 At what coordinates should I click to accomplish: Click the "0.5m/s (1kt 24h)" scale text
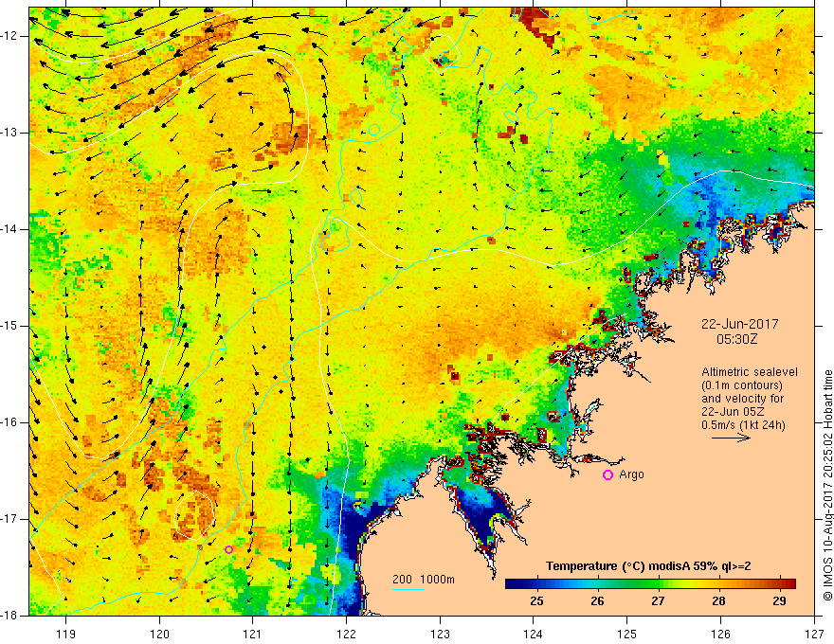(x=743, y=425)
